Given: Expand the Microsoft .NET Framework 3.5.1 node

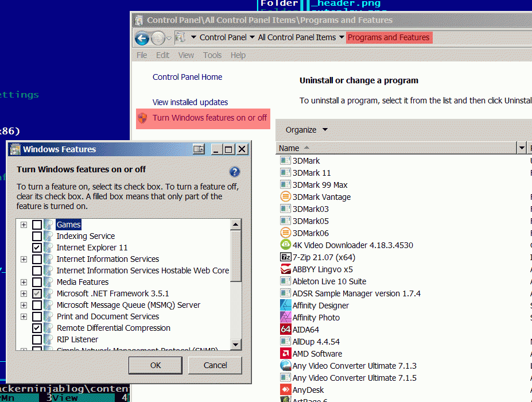Looking at the screenshot, I should tap(24, 293).
